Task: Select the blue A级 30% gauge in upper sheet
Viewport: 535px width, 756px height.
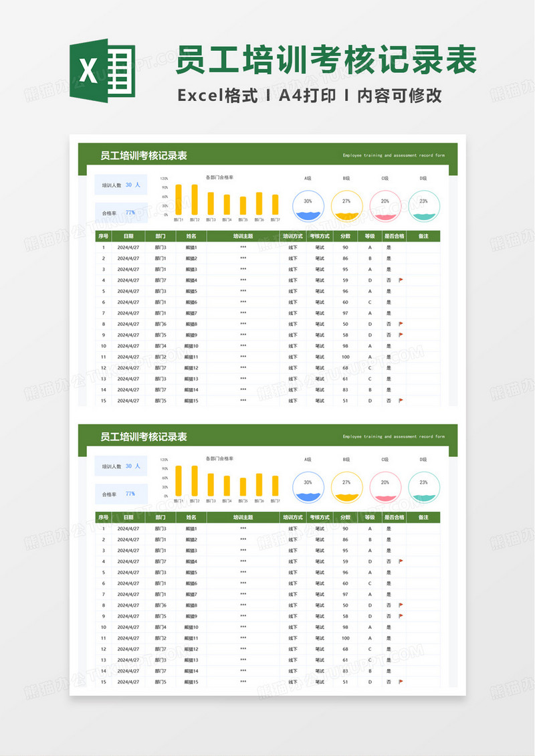Action: [x=308, y=206]
